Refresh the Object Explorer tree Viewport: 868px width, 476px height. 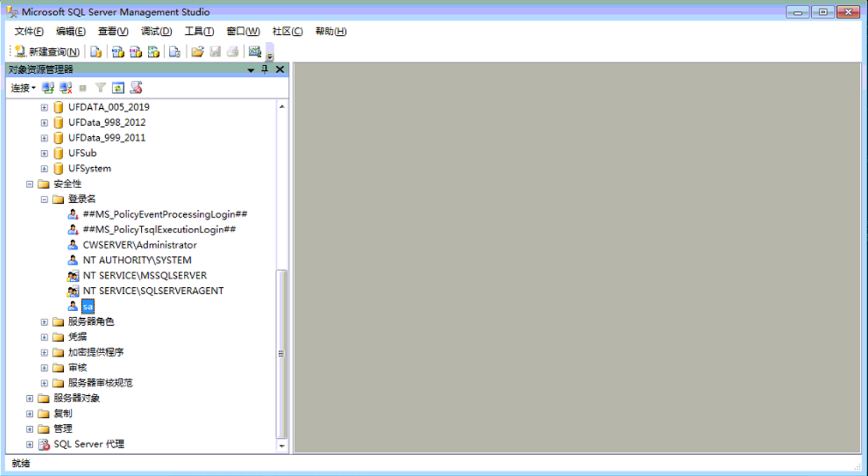(118, 88)
